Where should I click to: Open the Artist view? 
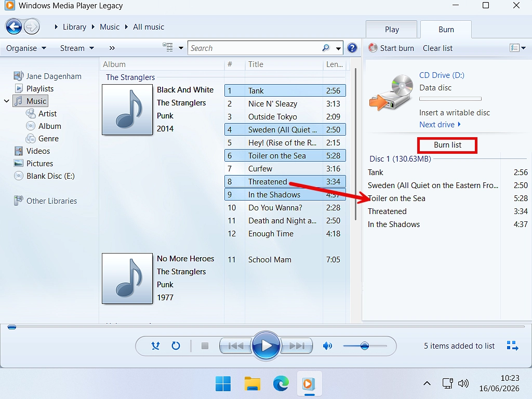42,113
